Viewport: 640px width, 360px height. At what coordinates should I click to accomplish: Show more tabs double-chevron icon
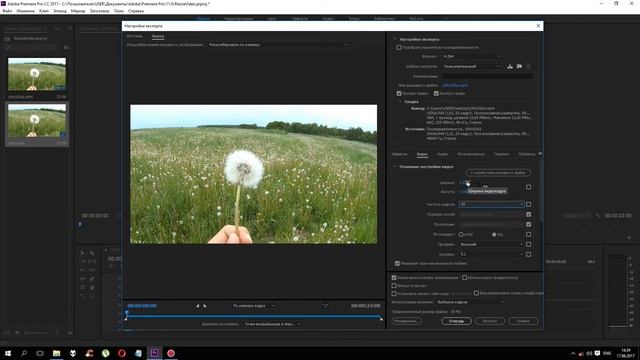coord(540,154)
